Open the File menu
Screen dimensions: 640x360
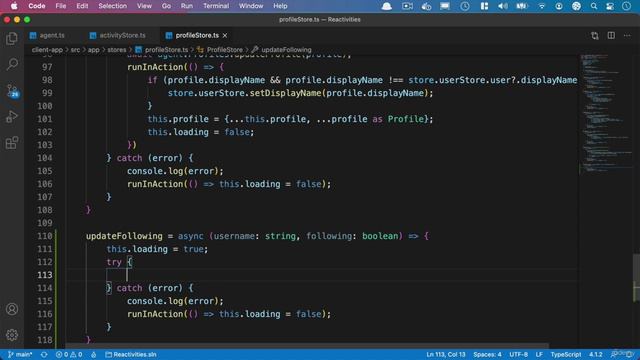coord(61,6)
